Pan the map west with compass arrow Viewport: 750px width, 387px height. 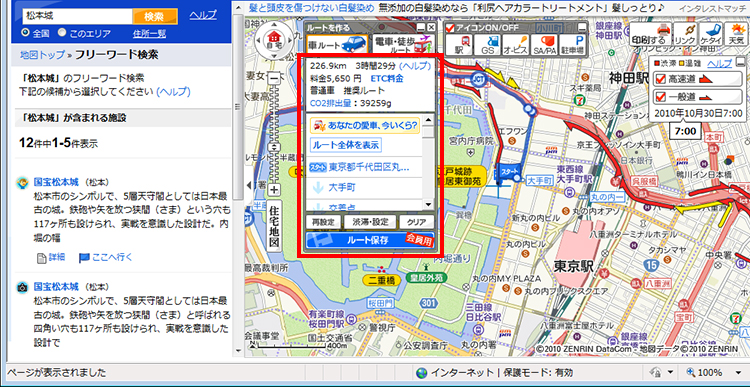(x=260, y=39)
